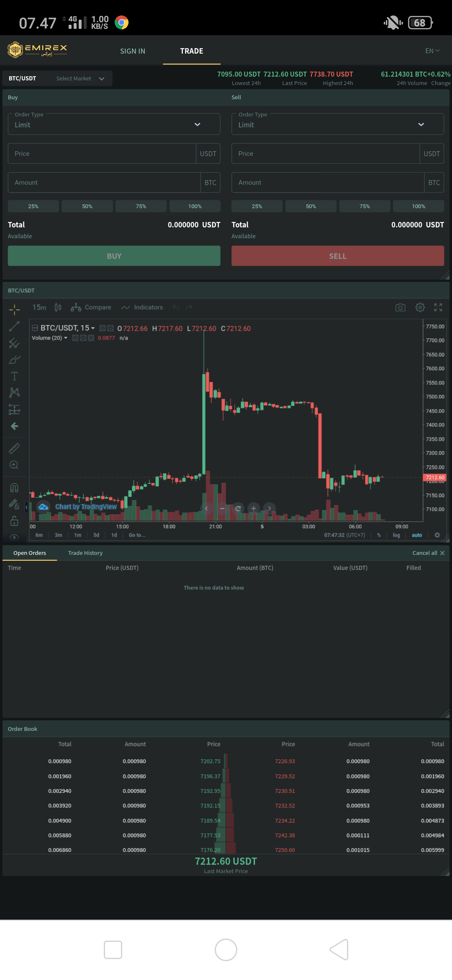
Task: Open the Go to... date picker
Action: point(137,535)
